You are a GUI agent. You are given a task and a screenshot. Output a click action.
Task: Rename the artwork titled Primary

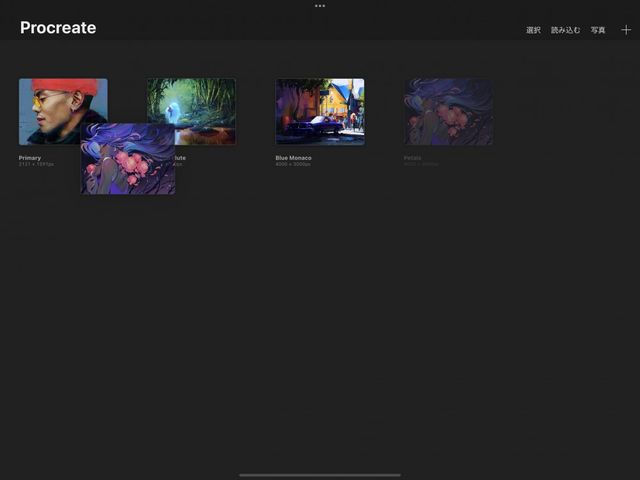[x=30, y=158]
